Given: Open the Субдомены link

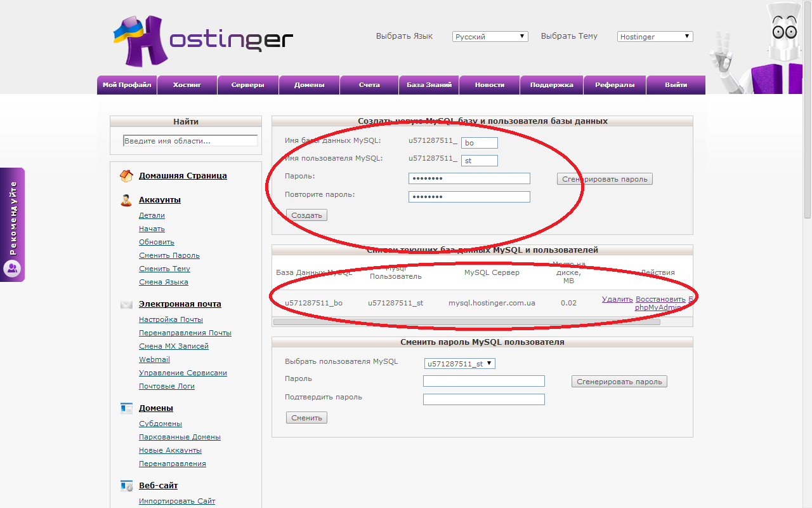Looking at the screenshot, I should point(160,424).
